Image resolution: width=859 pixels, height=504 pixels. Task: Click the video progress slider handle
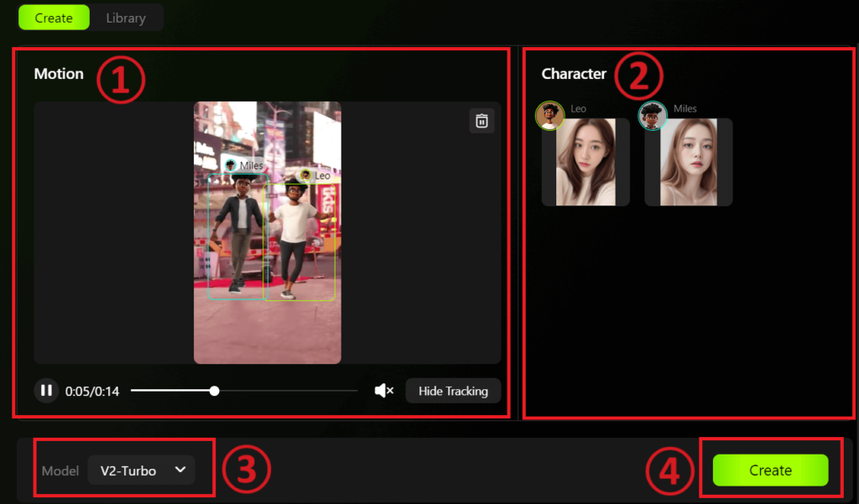214,391
